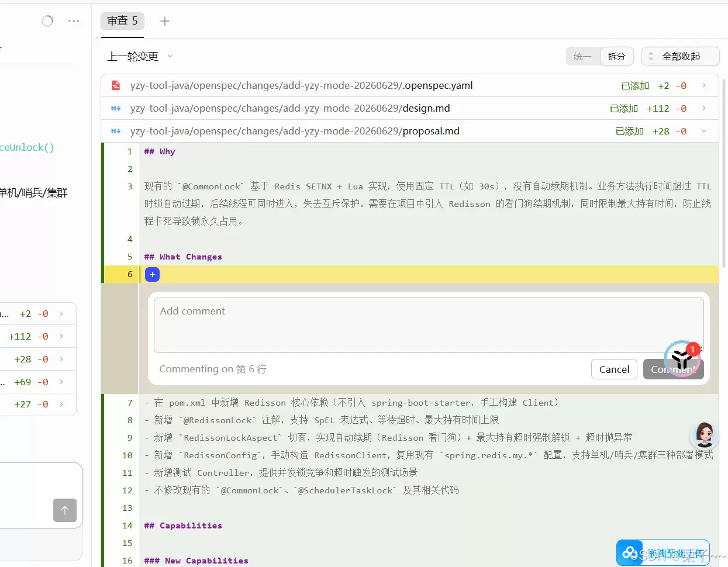The width and height of the screenshot is (728, 567).
Task: Click line 12 about @SchedulerTaskLock
Action: [x=302, y=490]
